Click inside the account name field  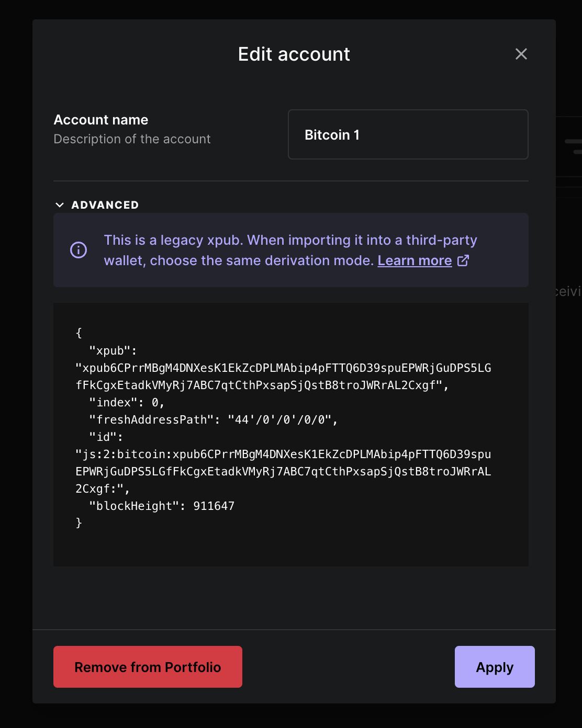pyautogui.click(x=408, y=134)
